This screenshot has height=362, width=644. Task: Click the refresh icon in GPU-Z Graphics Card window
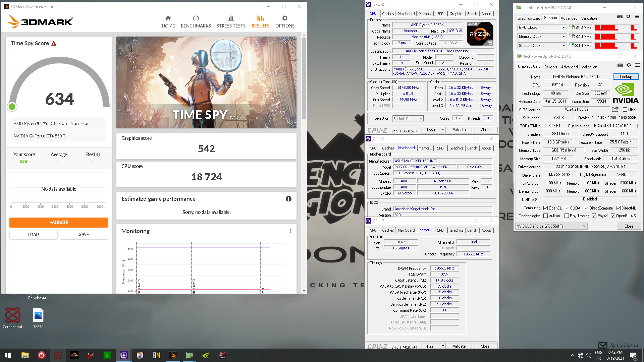(x=629, y=65)
